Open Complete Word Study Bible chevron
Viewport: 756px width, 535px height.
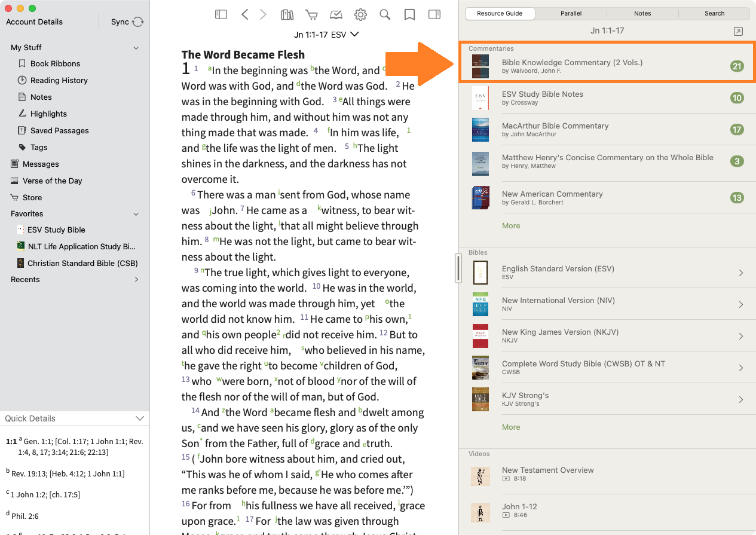(x=740, y=368)
